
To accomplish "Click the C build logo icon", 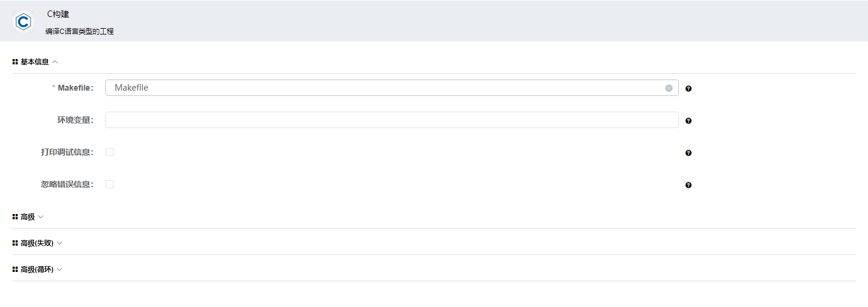I will coord(23,22).
